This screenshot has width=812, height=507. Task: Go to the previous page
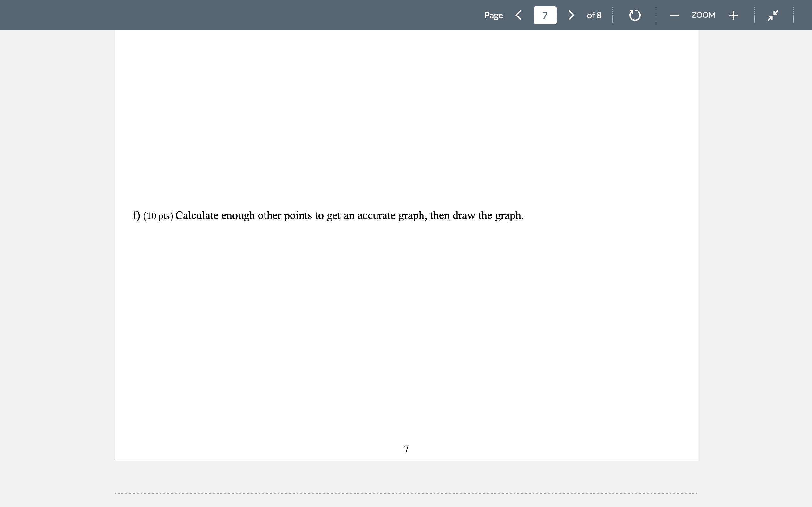click(x=518, y=15)
